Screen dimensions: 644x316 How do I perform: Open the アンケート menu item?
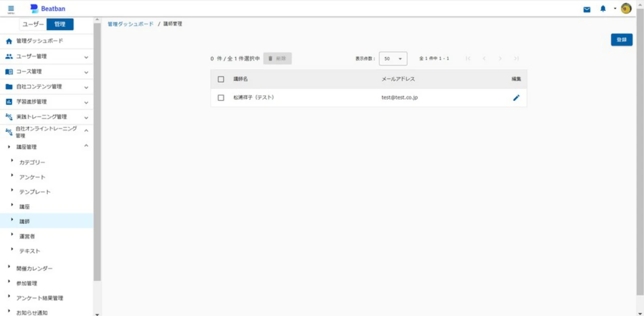32,177
